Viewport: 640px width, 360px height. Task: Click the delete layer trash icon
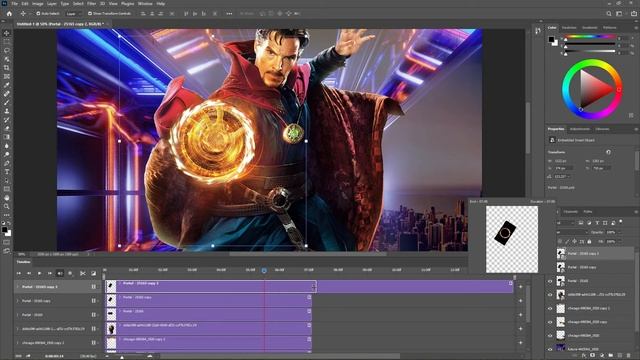628,356
